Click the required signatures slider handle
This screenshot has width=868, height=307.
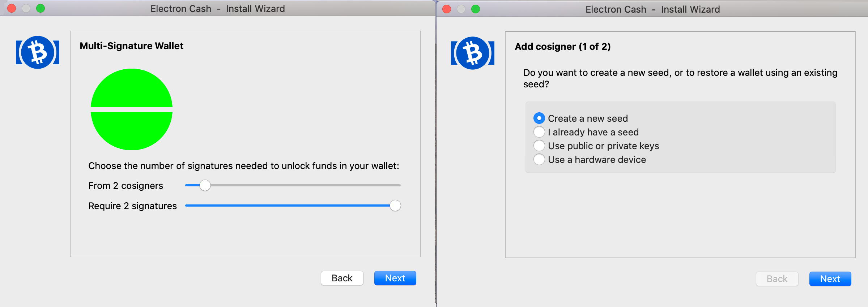pos(395,206)
